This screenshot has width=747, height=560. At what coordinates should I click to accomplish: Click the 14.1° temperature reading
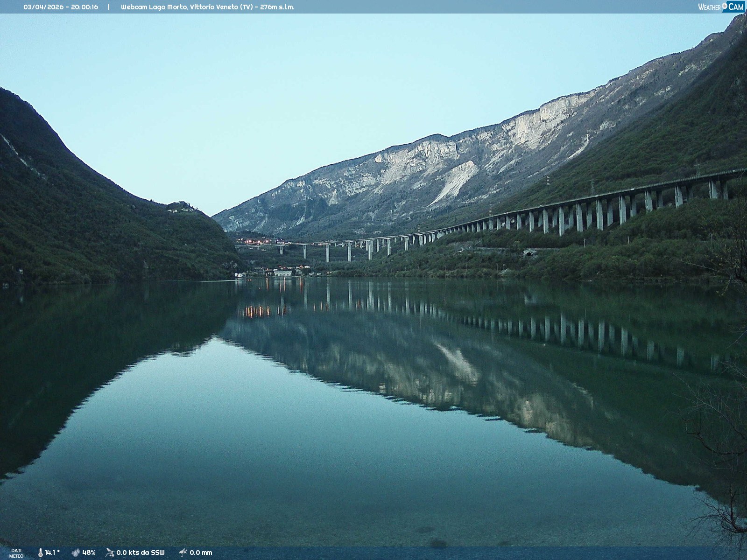coord(52,553)
